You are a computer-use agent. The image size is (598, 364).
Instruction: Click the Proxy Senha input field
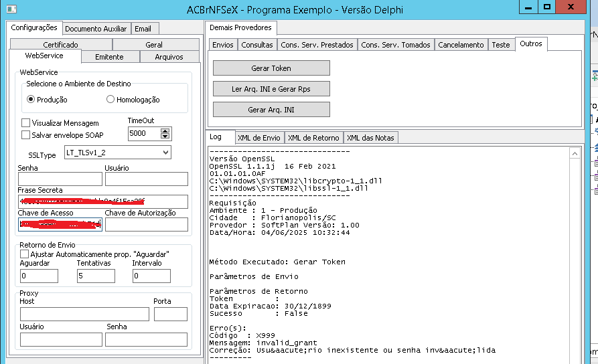point(146,339)
